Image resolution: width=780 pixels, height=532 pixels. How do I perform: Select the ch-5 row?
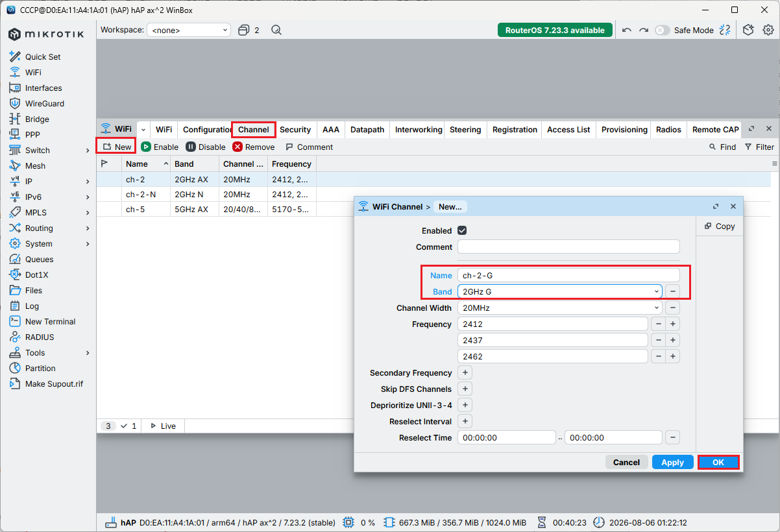pos(433,209)
